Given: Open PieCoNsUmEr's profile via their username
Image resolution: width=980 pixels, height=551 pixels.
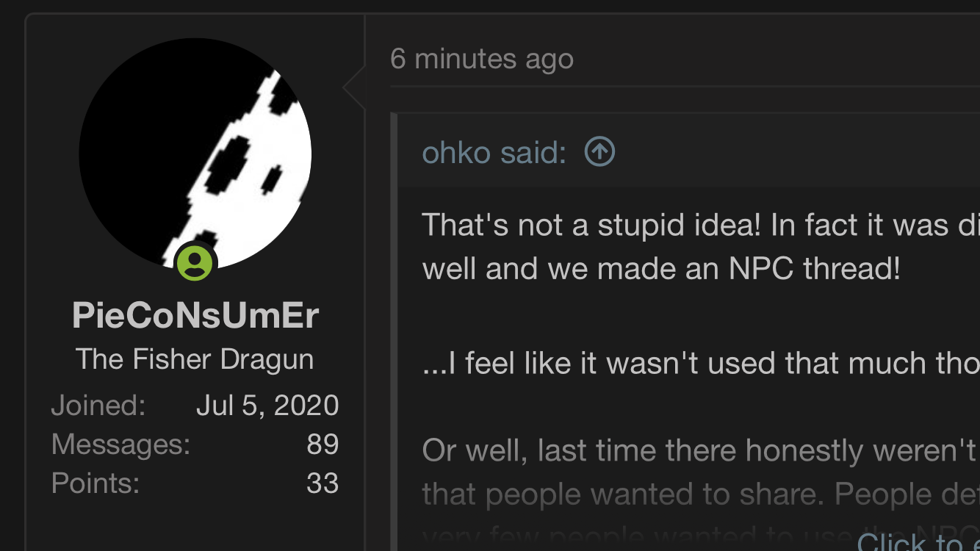Looking at the screenshot, I should [195, 314].
